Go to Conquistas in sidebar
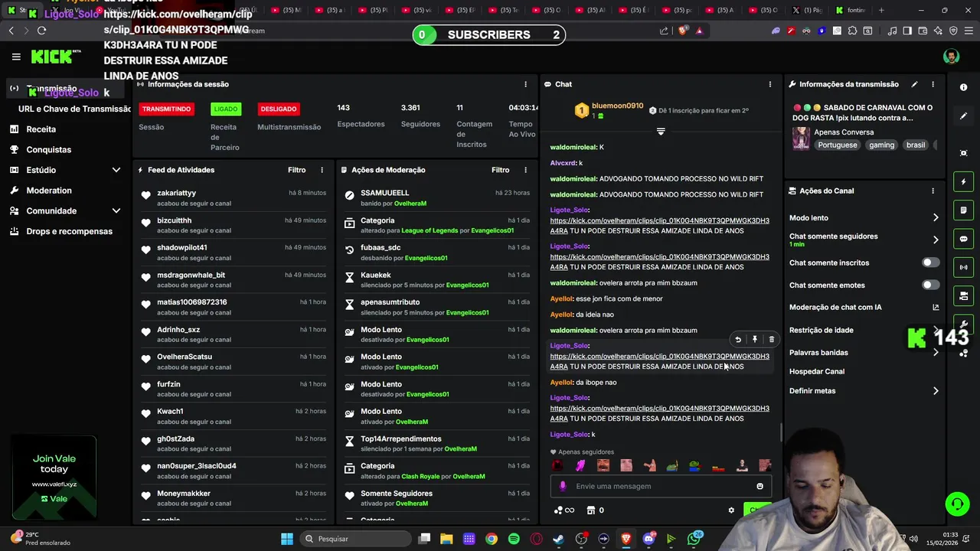This screenshot has width=980, height=551. pyautogui.click(x=49, y=150)
